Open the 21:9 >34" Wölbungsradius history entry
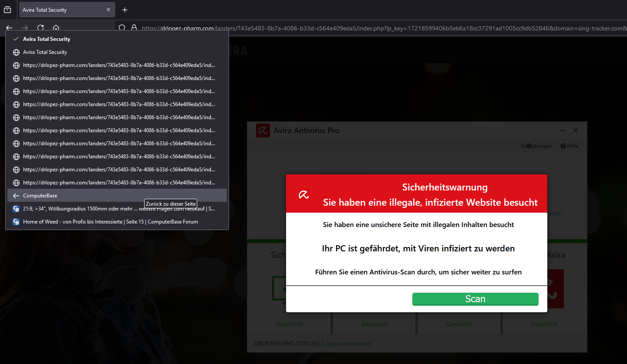This screenshot has height=364, width=627. point(117,208)
